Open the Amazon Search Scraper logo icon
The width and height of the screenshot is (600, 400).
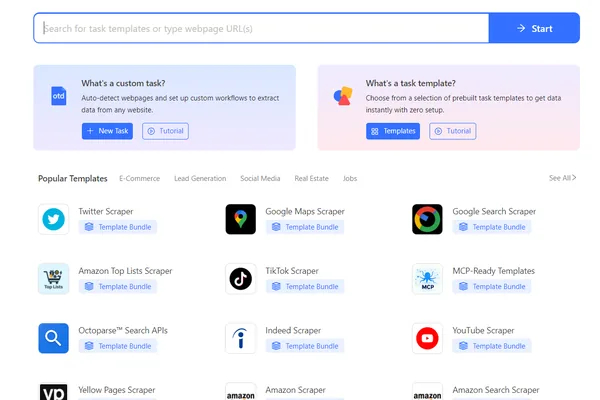tap(427, 392)
